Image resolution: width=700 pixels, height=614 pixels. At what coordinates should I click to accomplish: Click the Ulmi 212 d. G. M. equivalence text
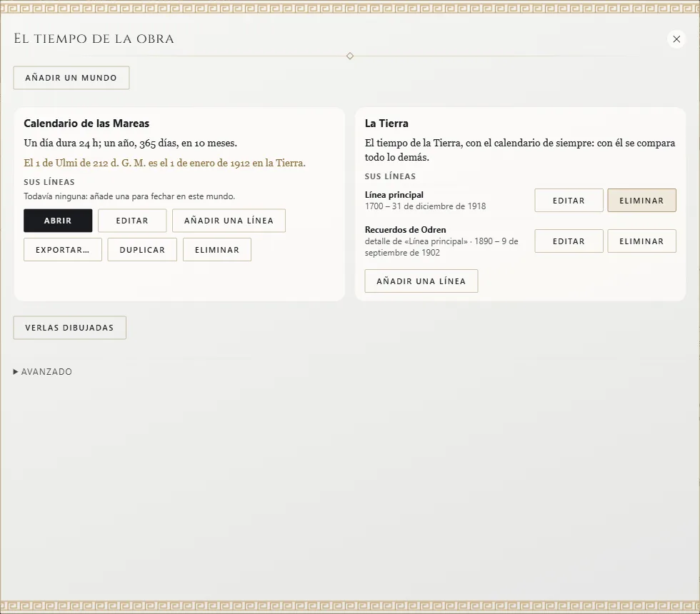[165, 163]
